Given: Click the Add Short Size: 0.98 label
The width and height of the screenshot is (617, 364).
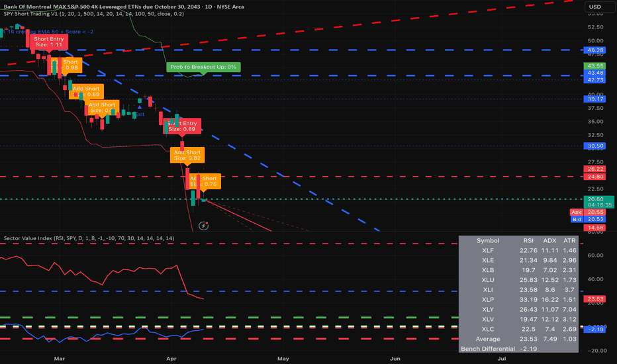Looking at the screenshot, I should click(66, 65).
